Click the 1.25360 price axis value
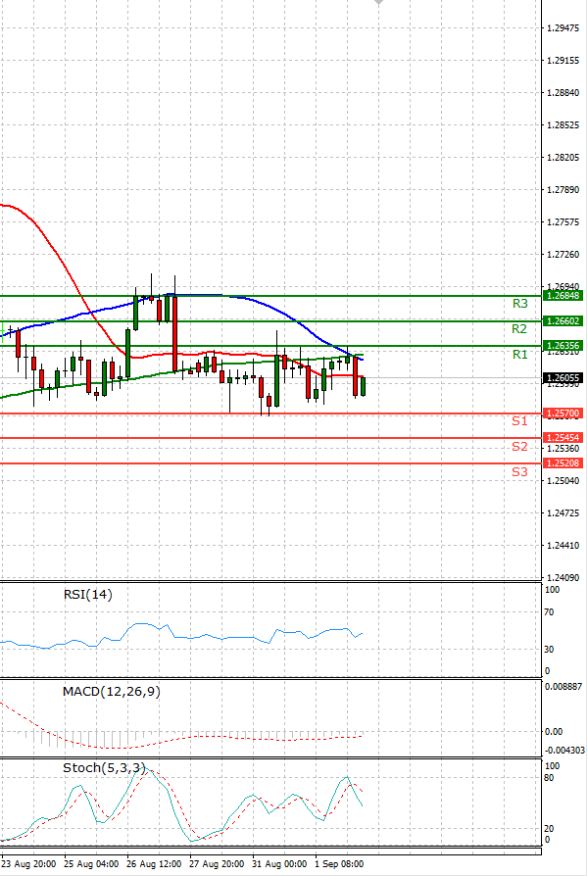The width and height of the screenshot is (588, 876). 563,449
